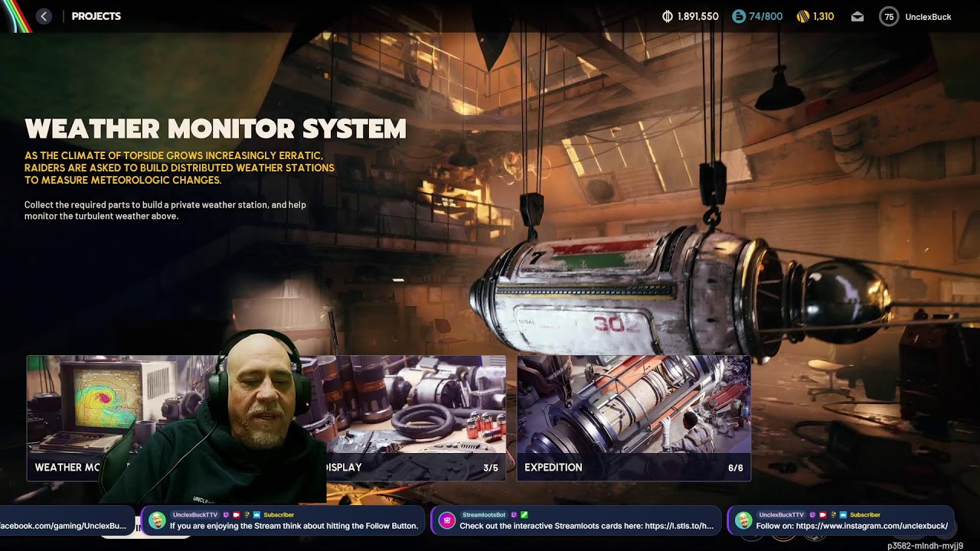Open the Expedition project card

[x=634, y=418]
